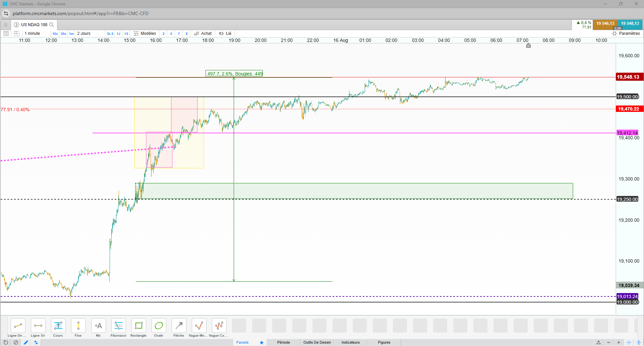The width and height of the screenshot is (644, 346).
Task: Toggle the crosshair cursor icon at bottom right
Action: tap(629, 342)
